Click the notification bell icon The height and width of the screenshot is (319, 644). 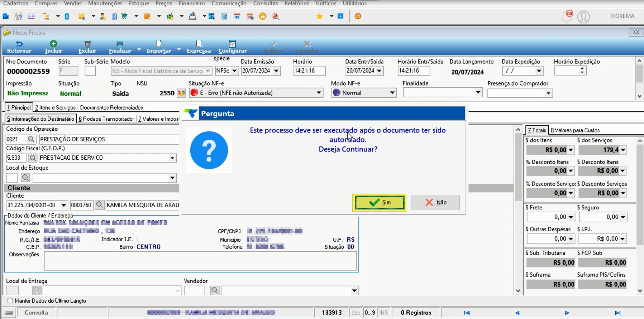tap(567, 16)
